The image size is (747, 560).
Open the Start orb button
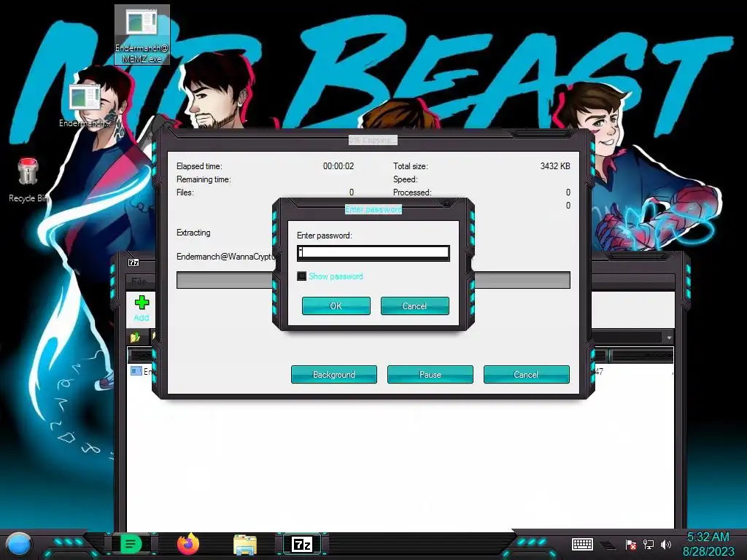click(x=20, y=545)
